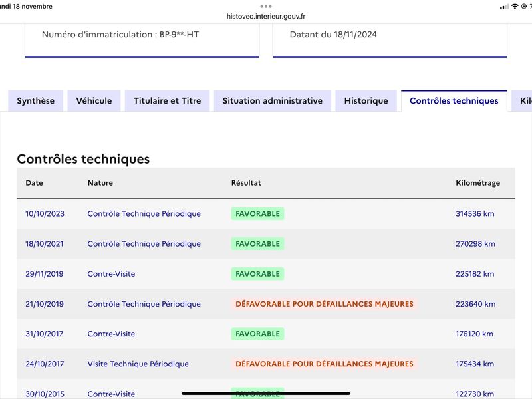Click the date 18/10/2021
The image size is (532, 399).
(x=45, y=244)
